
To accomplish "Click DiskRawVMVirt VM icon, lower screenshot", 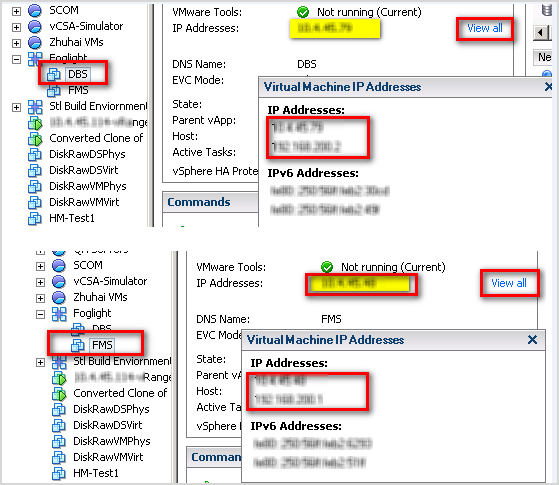I will click(x=59, y=458).
